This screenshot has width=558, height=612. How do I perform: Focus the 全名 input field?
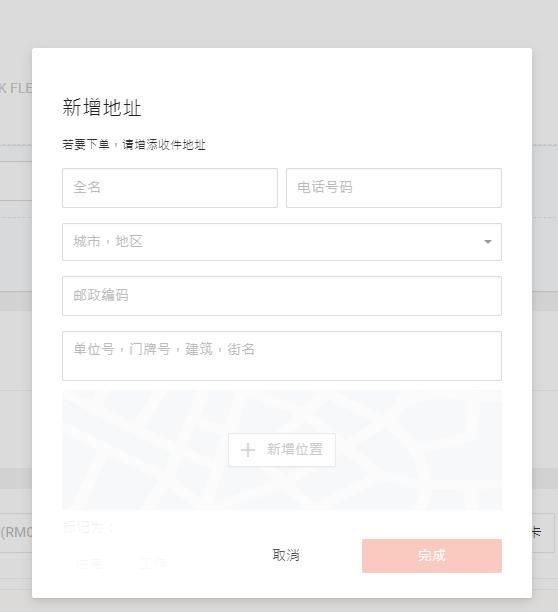click(170, 188)
